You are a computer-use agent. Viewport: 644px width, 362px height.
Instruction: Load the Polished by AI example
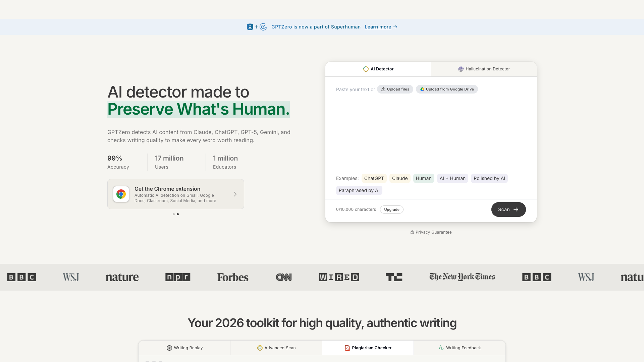(x=489, y=178)
